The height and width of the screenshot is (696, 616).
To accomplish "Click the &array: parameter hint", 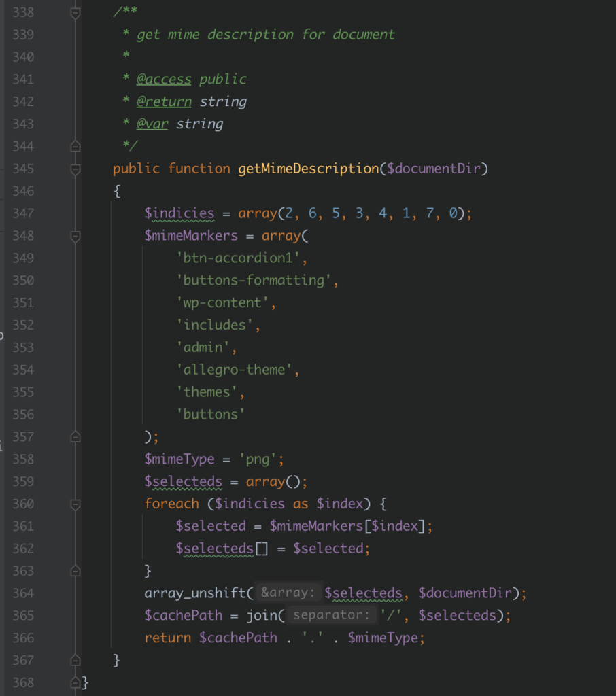I will pyautogui.click(x=288, y=593).
